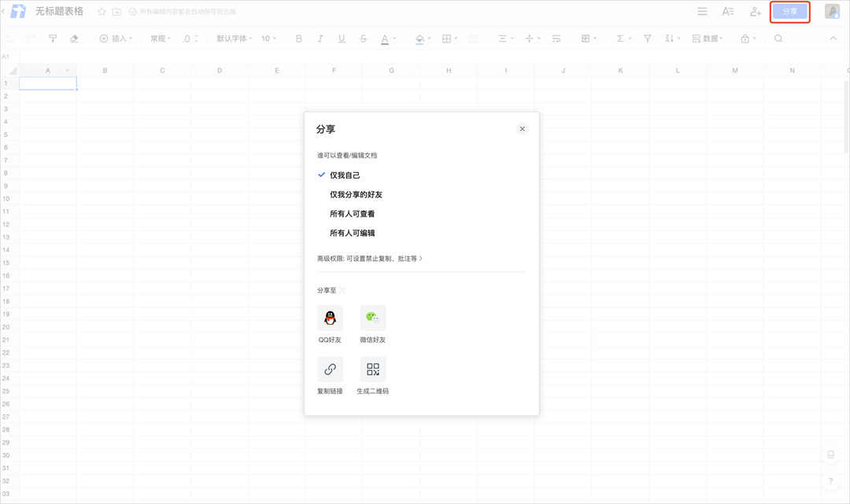
Task: Click the floating tablet icon above help
Action: [x=830, y=454]
